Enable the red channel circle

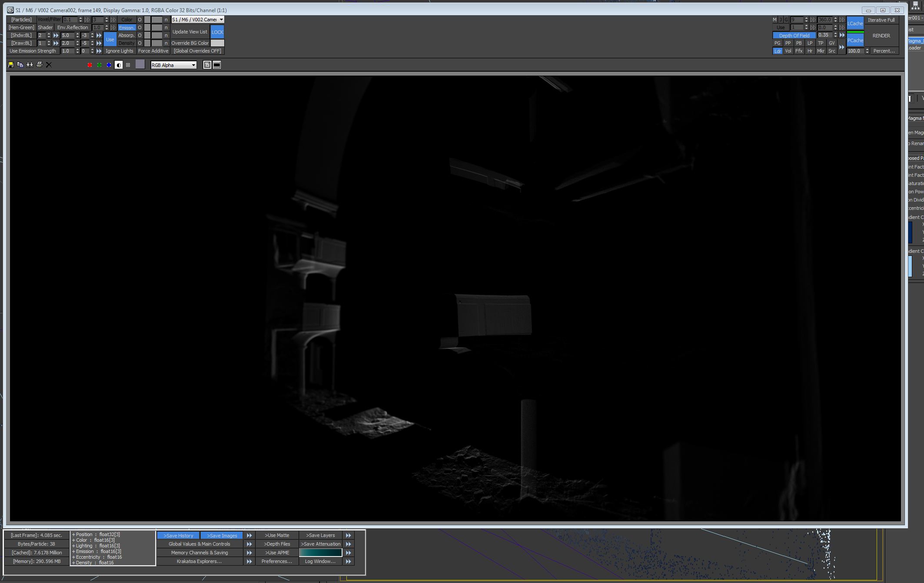(x=90, y=65)
